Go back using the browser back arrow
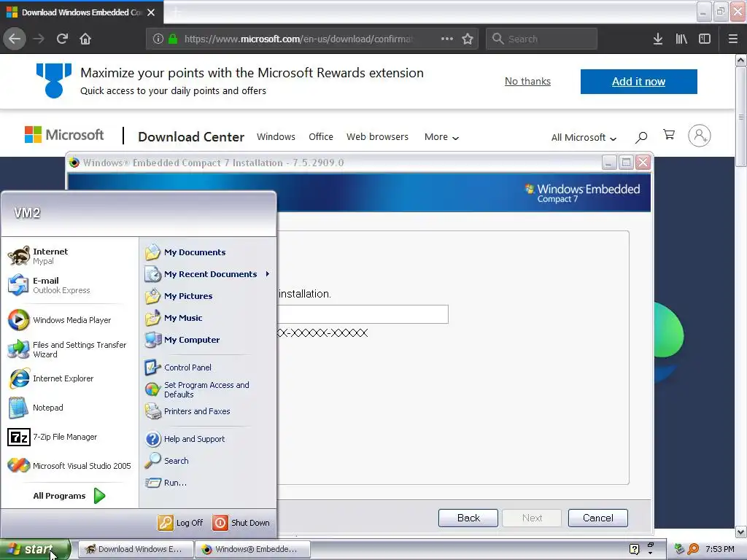The width and height of the screenshot is (747, 560). pyautogui.click(x=15, y=39)
